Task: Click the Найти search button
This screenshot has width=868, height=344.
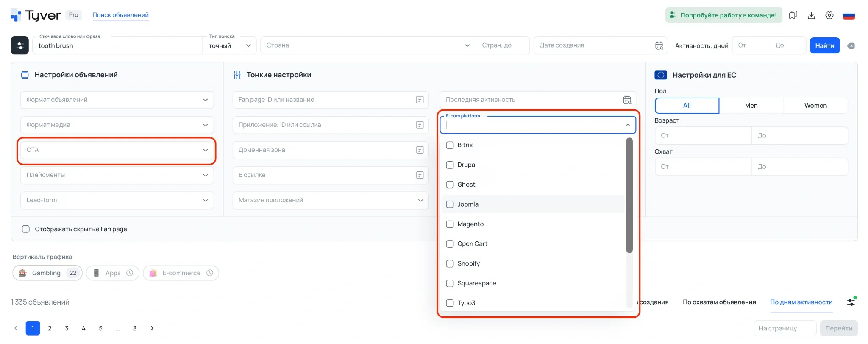Action: [x=825, y=45]
